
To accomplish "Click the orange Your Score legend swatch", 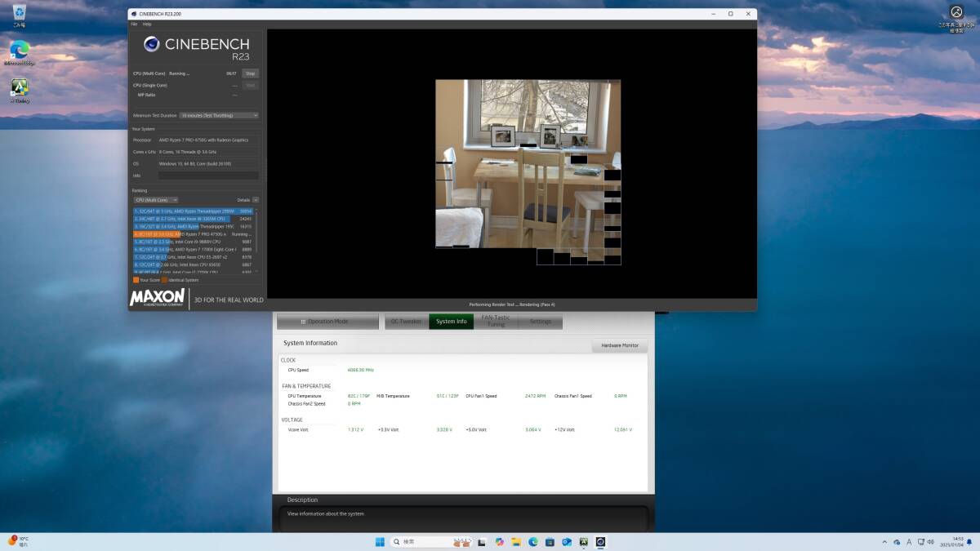I will (x=136, y=280).
